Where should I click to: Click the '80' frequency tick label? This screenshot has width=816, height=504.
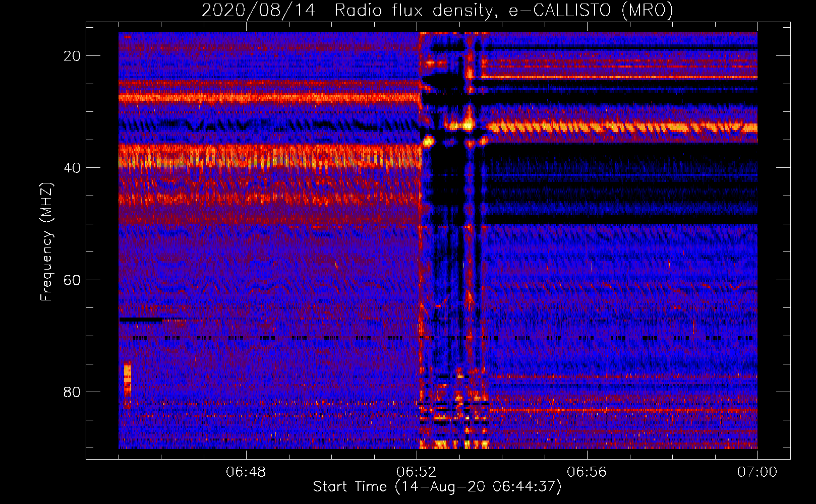click(x=72, y=392)
